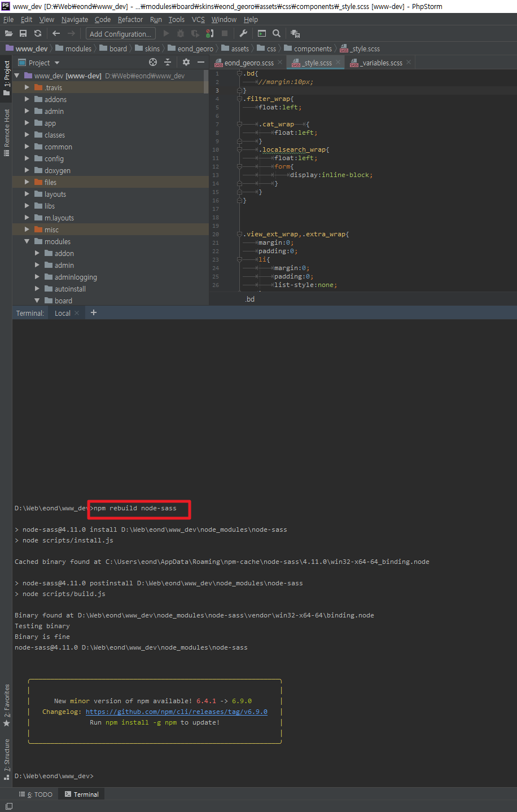Click the Stop square icon
This screenshot has height=812, width=517.
point(225,34)
